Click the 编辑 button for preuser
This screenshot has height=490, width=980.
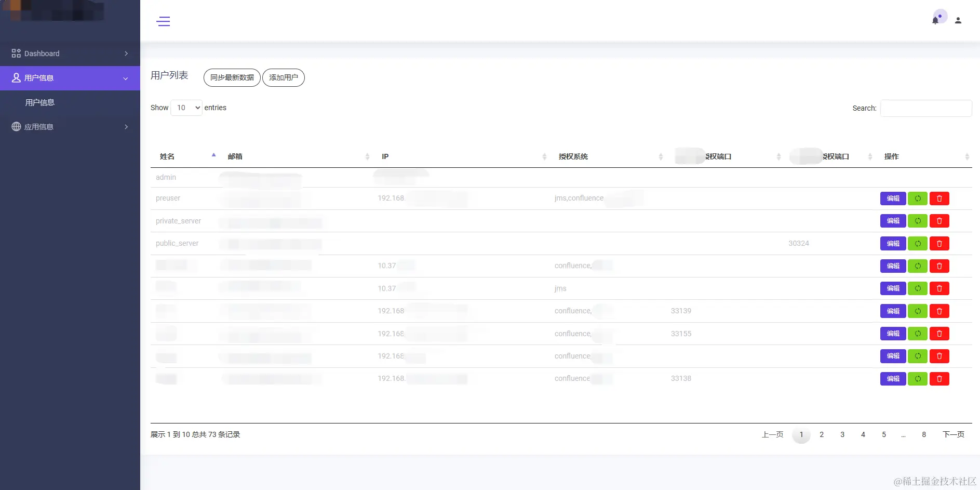(893, 198)
